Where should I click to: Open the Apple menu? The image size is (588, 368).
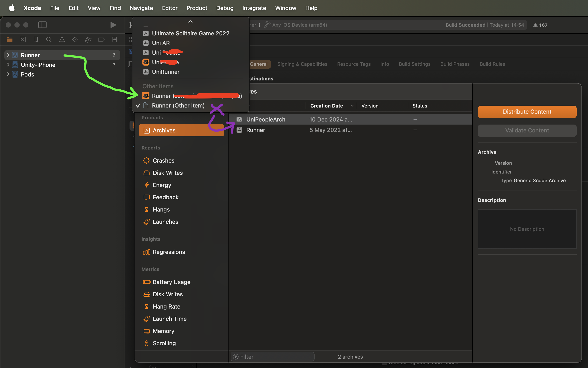pyautogui.click(x=12, y=8)
